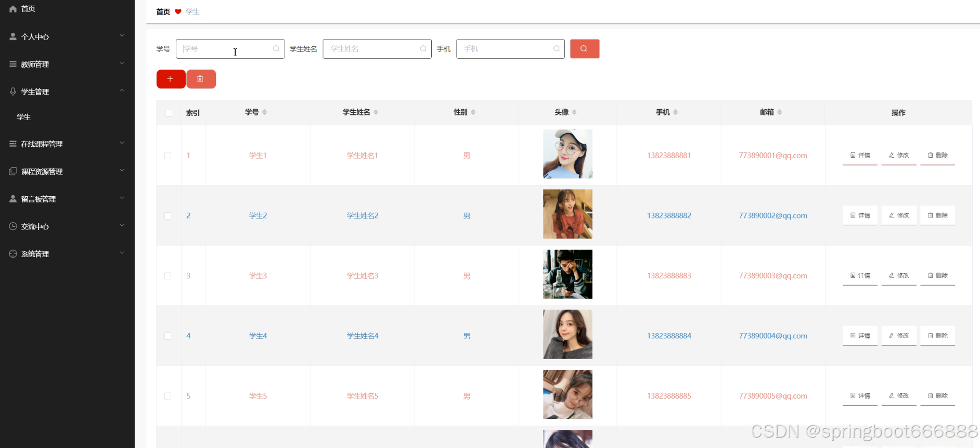Click the 系统管理 icon
980x448 pixels.
13,254
